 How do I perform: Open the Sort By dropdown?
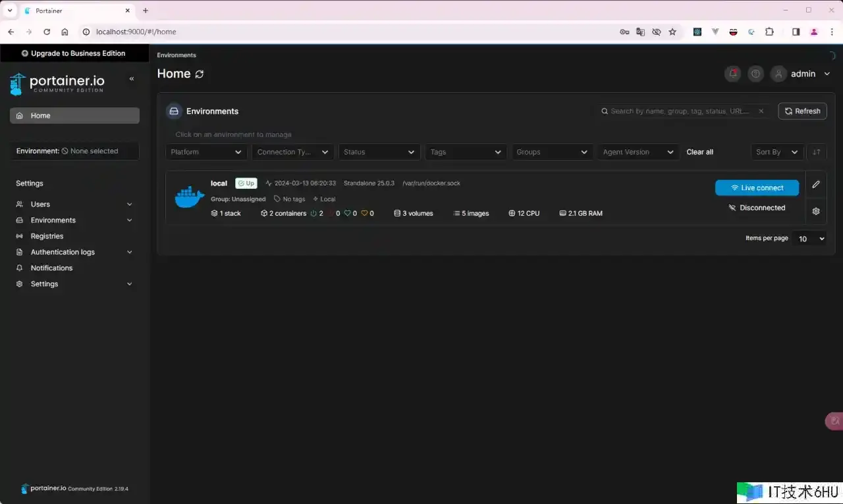(777, 152)
